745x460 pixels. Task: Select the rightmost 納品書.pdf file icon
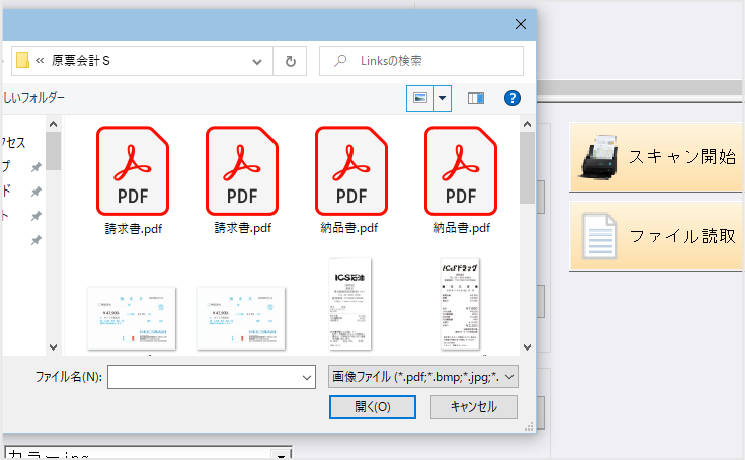click(461, 171)
